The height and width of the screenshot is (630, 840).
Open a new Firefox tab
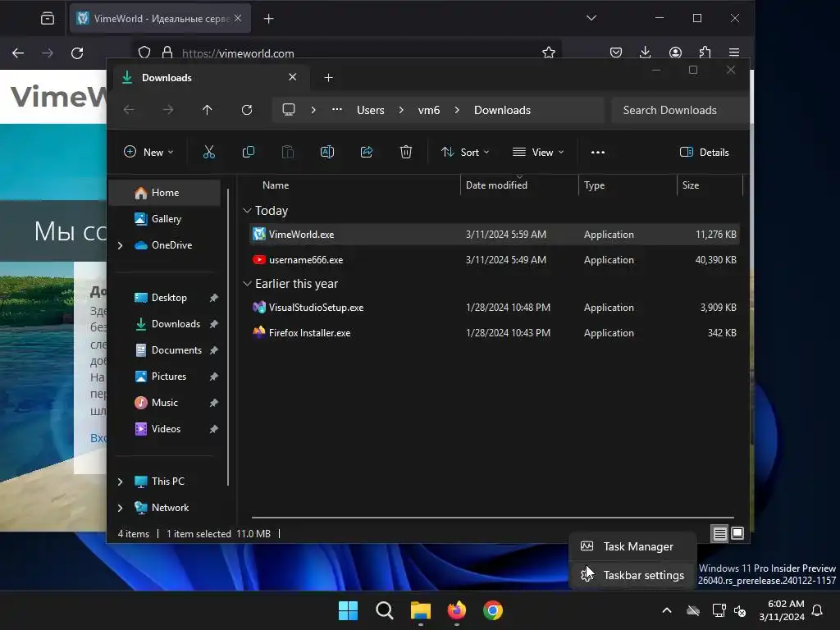click(x=269, y=19)
